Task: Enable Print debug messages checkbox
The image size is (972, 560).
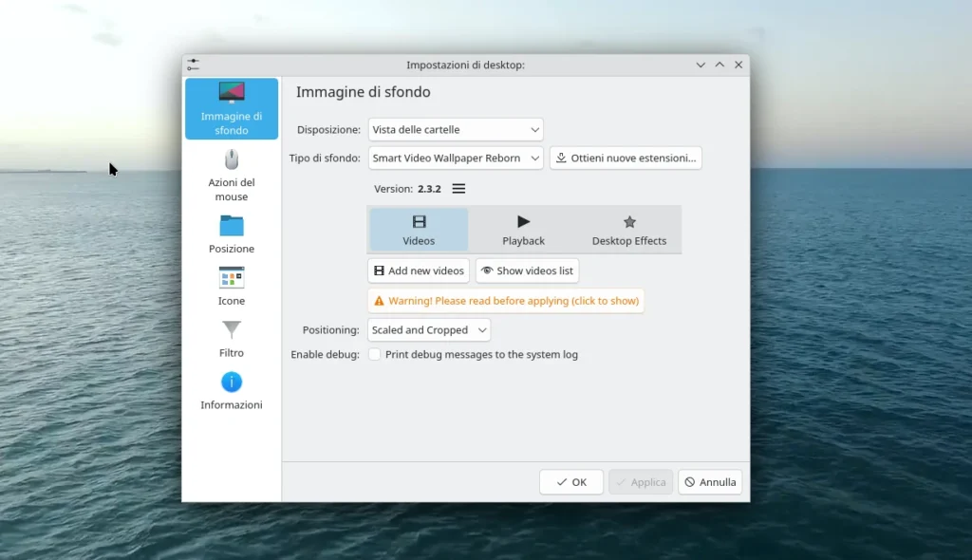Action: 375,355
